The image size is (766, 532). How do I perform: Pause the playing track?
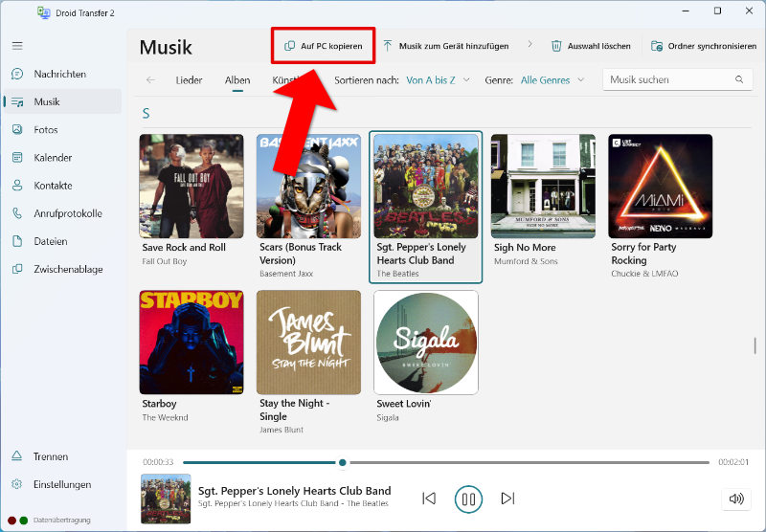tap(468, 499)
